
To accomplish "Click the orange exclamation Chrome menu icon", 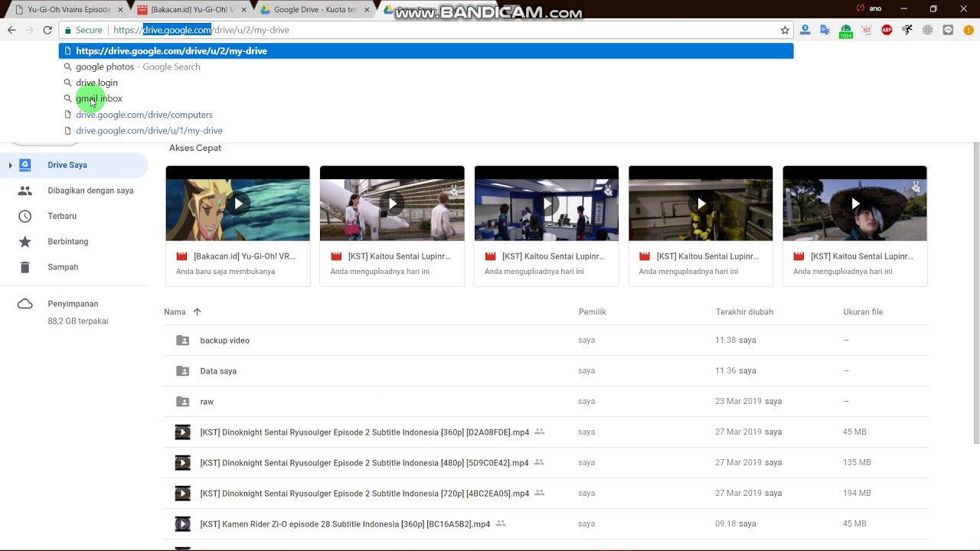I will point(969,30).
